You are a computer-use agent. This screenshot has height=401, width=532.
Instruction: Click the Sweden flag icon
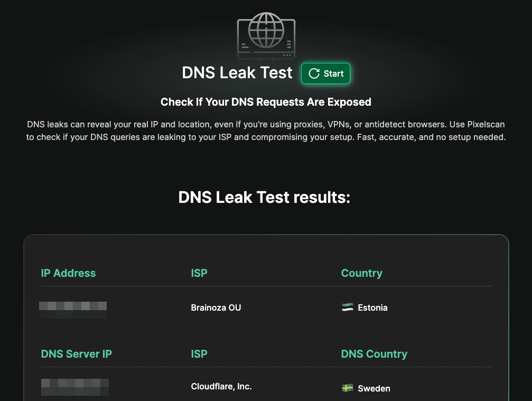pyautogui.click(x=347, y=388)
